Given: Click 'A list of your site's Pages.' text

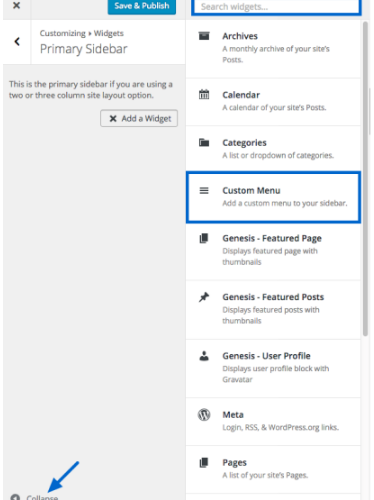Looking at the screenshot, I should (x=265, y=475).
